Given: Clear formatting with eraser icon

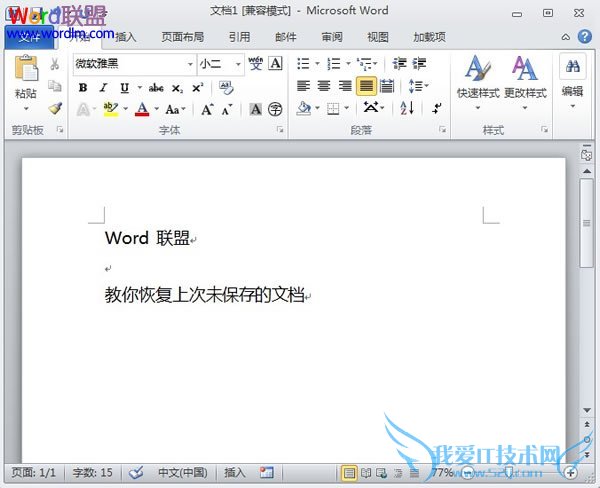Looking at the screenshot, I should click(226, 88).
